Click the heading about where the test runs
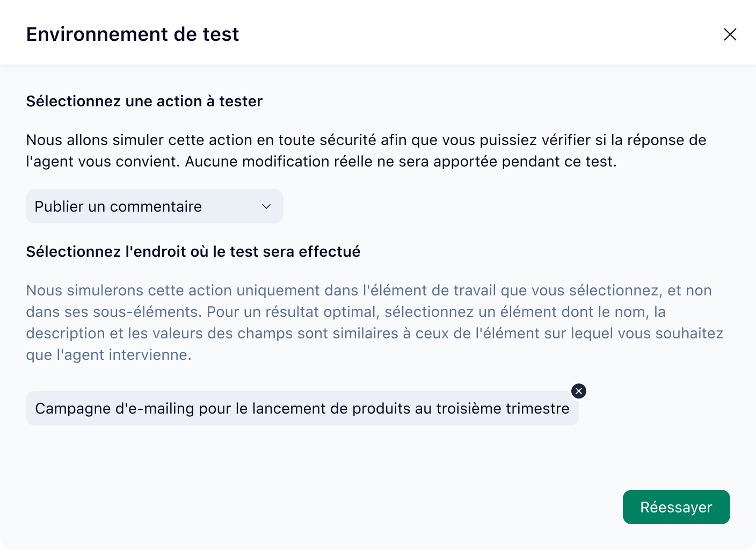Viewport: 756px width, 550px height. tap(193, 251)
